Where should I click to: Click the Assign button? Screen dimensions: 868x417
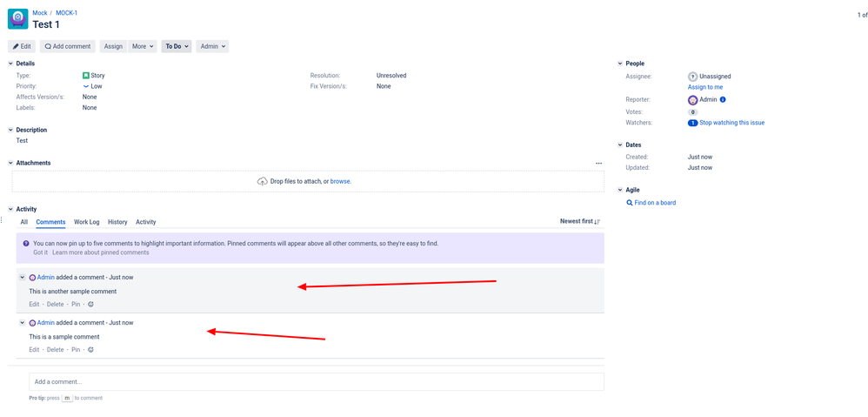coord(113,46)
